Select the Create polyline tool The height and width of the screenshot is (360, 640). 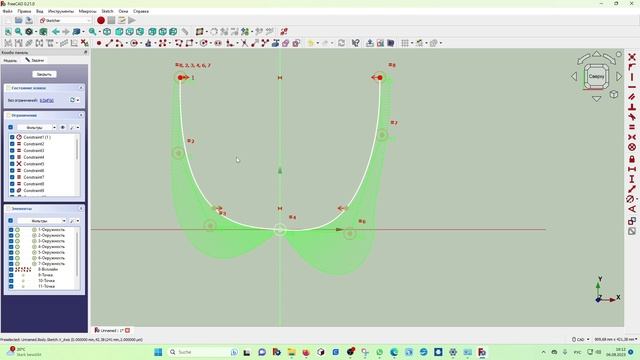click(x=179, y=43)
